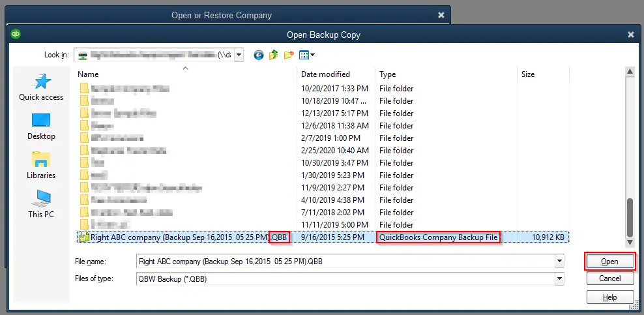This screenshot has width=644, height=315.
Task: Create a new folder via toolbar icon
Action: (289, 55)
